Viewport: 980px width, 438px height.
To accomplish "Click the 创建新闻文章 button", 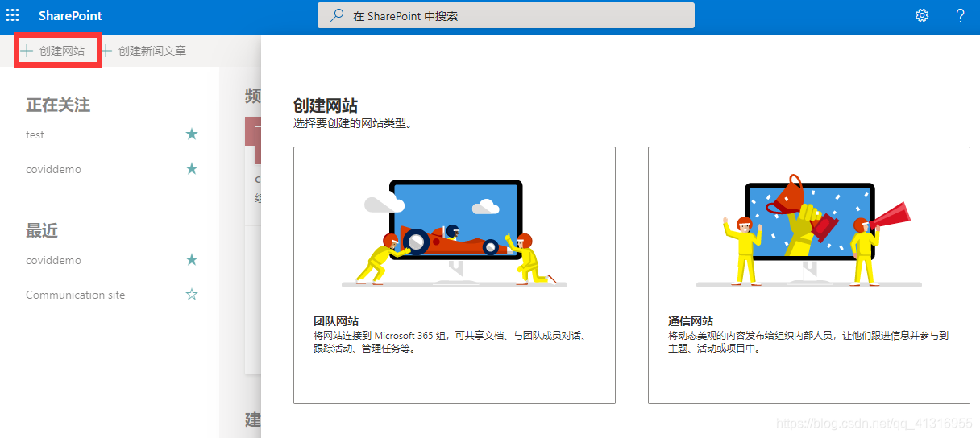I will pyautogui.click(x=143, y=51).
